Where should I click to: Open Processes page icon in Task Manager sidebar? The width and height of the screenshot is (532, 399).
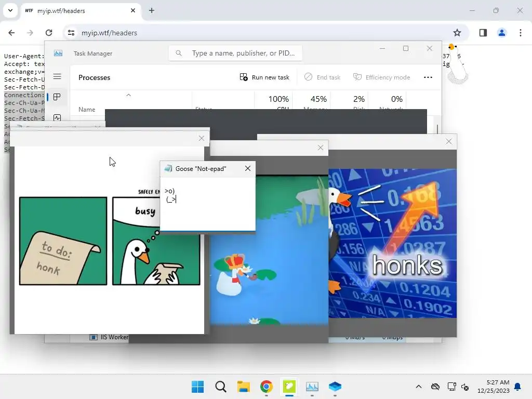57,97
